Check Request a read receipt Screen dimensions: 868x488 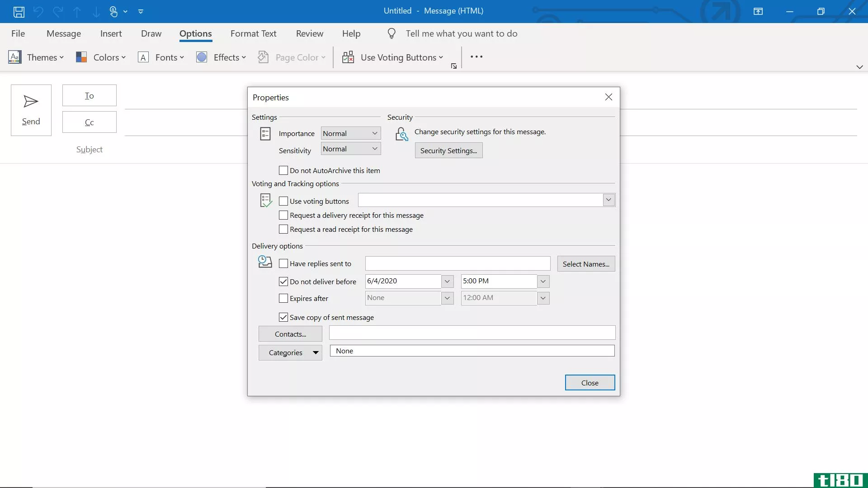[283, 229]
